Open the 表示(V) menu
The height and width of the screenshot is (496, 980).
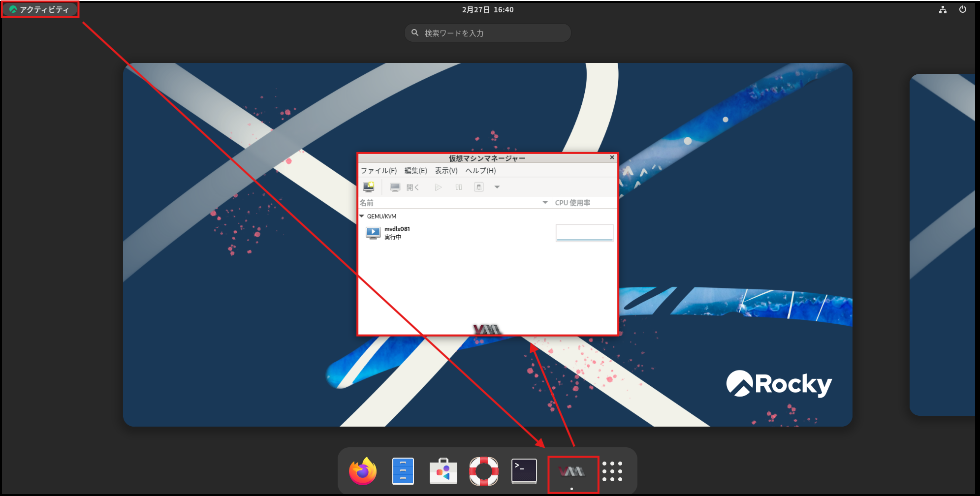446,171
